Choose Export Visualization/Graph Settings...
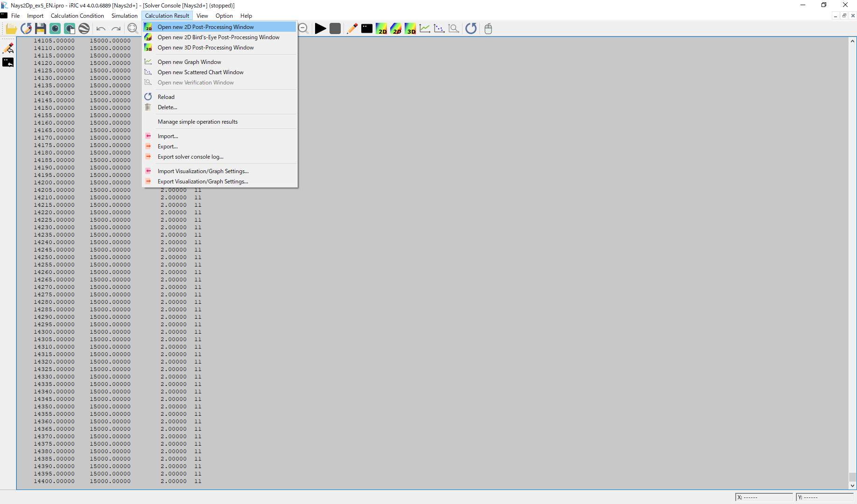857x504 pixels. [x=219, y=182]
